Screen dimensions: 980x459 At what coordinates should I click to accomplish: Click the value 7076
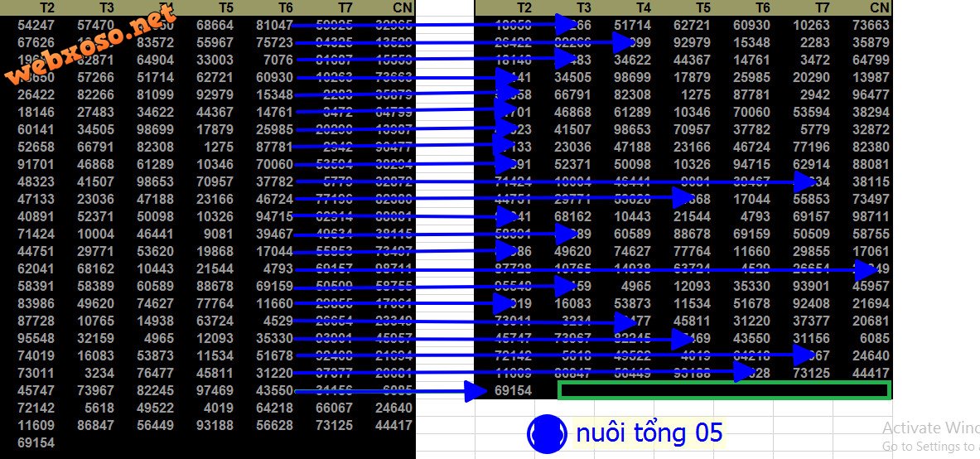(278, 60)
